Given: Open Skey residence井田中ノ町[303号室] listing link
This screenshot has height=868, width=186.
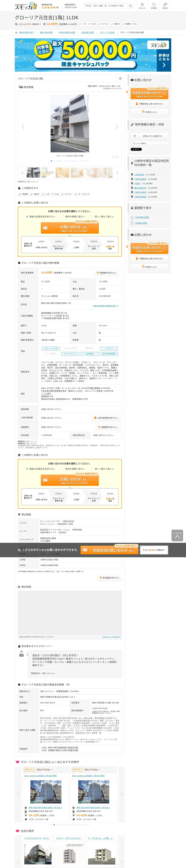Looking at the screenshot, I should 41,776.
